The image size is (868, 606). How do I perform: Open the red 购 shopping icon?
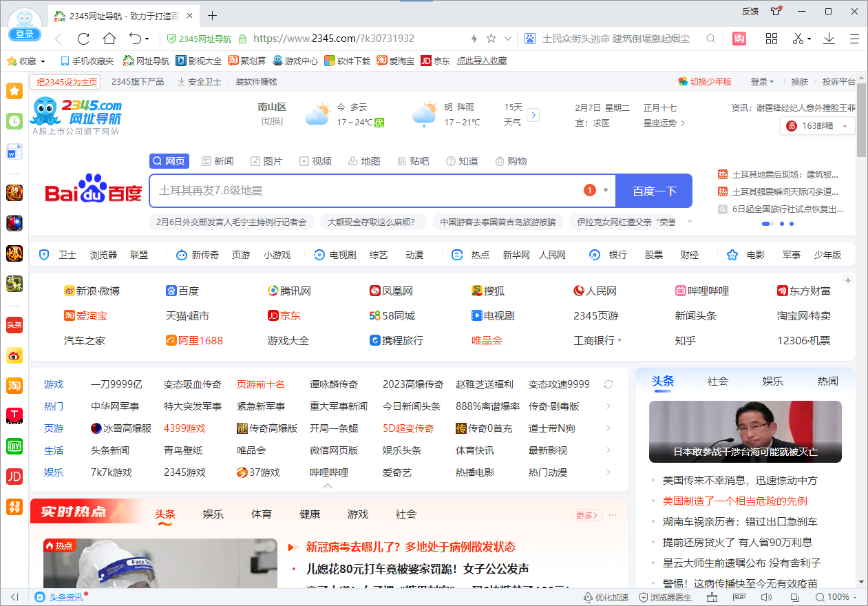tap(739, 39)
